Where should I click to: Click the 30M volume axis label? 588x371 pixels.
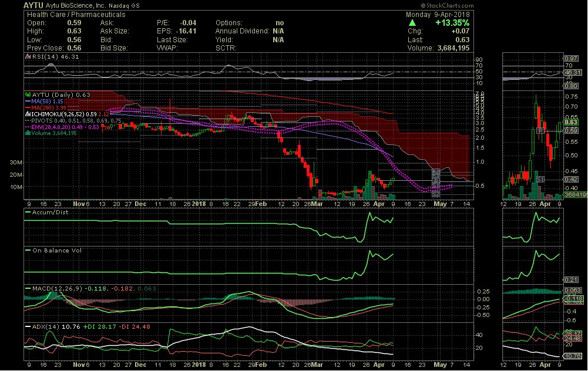pos(16,162)
